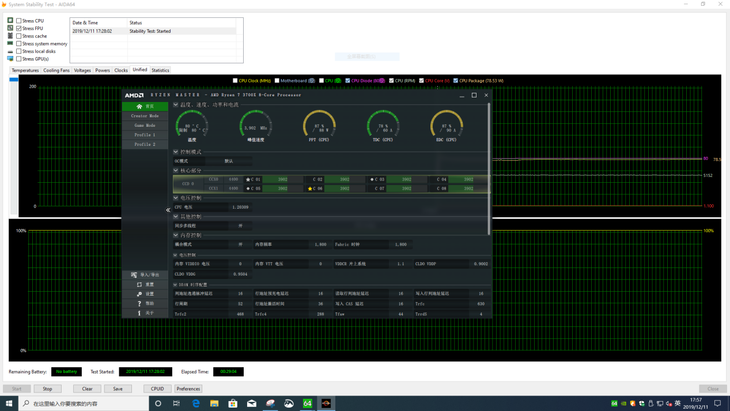This screenshot has height=411, width=730.
Task: Enable Stress system memory checkbox
Action: (x=19, y=44)
